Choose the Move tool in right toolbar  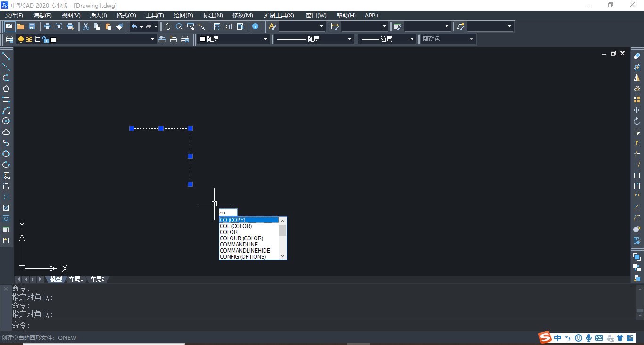(x=637, y=110)
